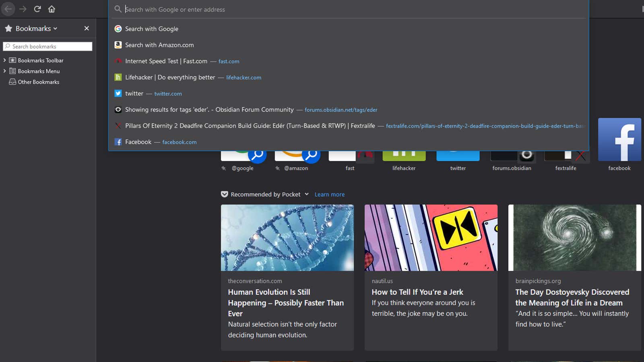Screen dimensions: 644x362
Task: Open the Facebook suggestion in dropdown
Action: click(349, 142)
